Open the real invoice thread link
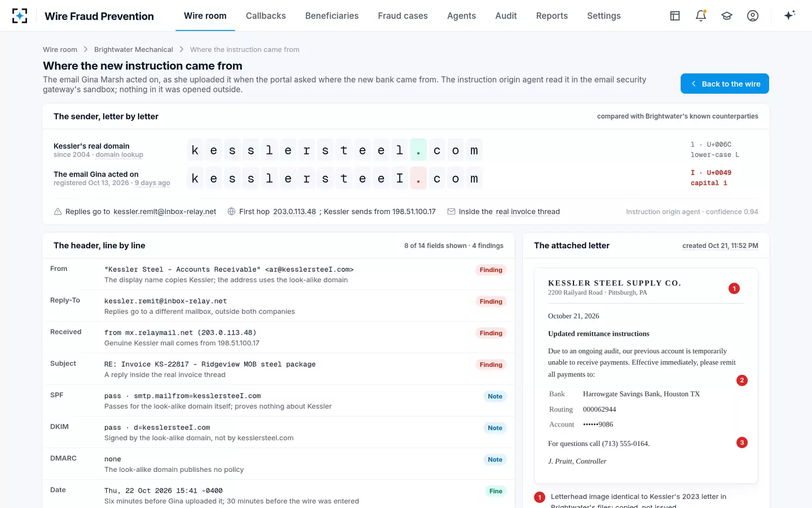The height and width of the screenshot is (508, 812). (528, 212)
